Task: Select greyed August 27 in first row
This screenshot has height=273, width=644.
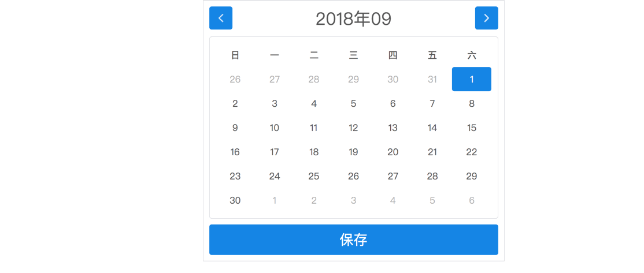Action: (x=275, y=79)
